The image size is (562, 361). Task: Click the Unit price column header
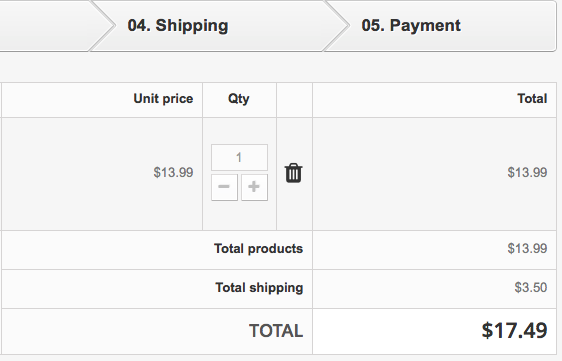click(x=163, y=99)
